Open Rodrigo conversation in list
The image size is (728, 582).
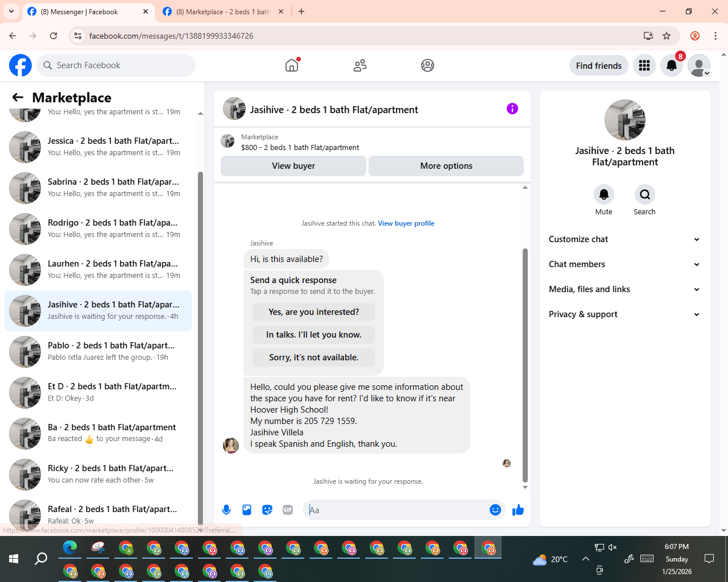click(98, 228)
